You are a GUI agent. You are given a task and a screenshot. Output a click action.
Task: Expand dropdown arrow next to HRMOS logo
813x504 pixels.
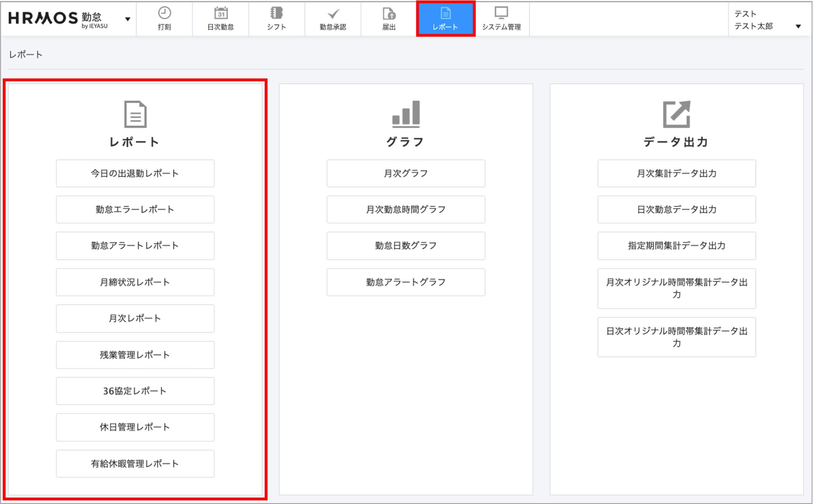127,19
